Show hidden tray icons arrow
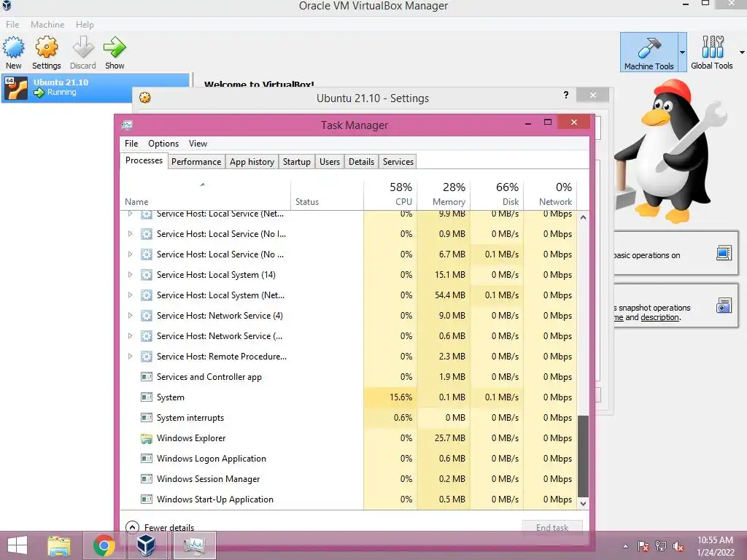This screenshot has height=560, width=747. (x=625, y=546)
